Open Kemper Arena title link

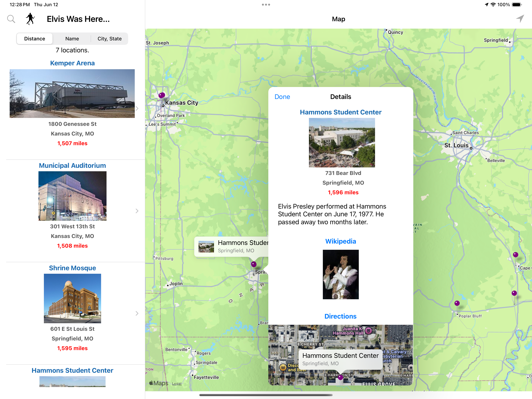coord(72,63)
